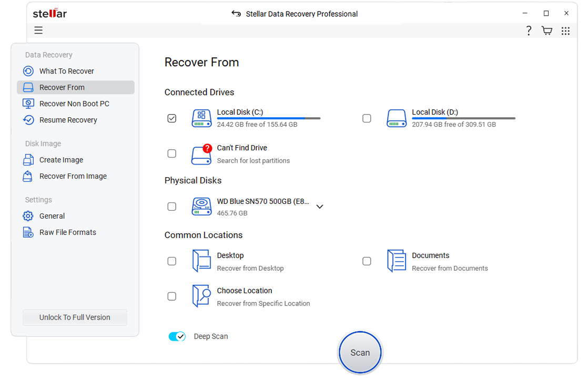This screenshot has height=380, width=588.
Task: Disable the Deep Scan toggle
Action: (177, 336)
